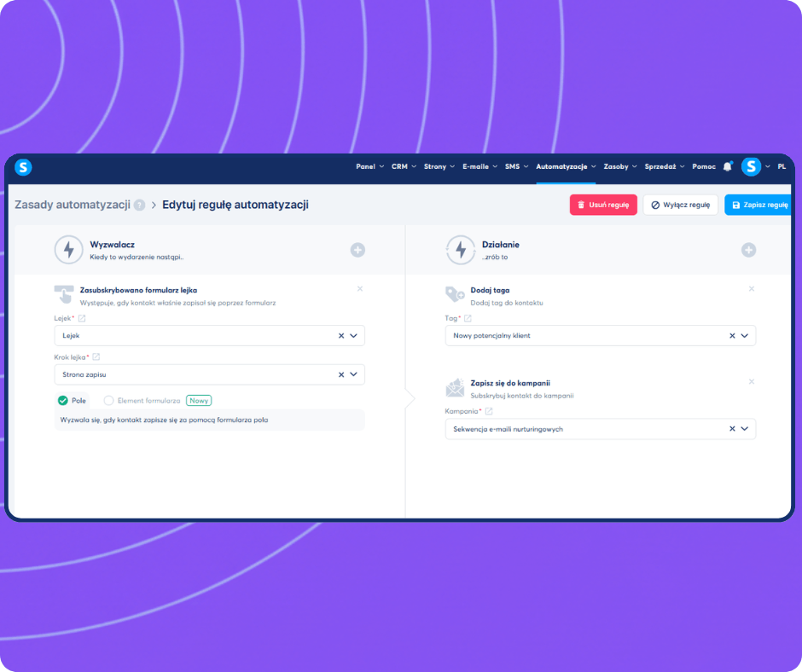Screen dimensions: 802x672
Task: Clear the Sekwencja e-maili nurturingowych selection
Action: [x=732, y=429]
